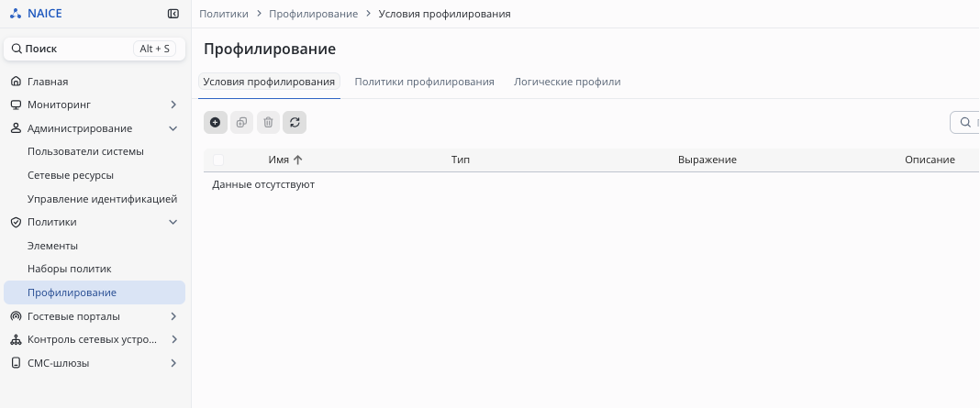This screenshot has height=408, width=980.
Task: Click the add condition plus icon
Action: [216, 122]
